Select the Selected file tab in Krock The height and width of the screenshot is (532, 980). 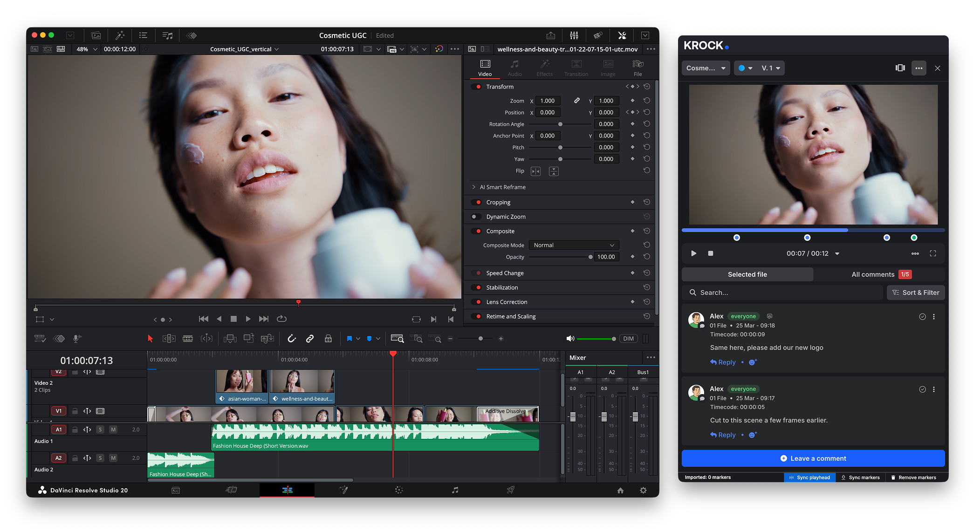pos(747,274)
